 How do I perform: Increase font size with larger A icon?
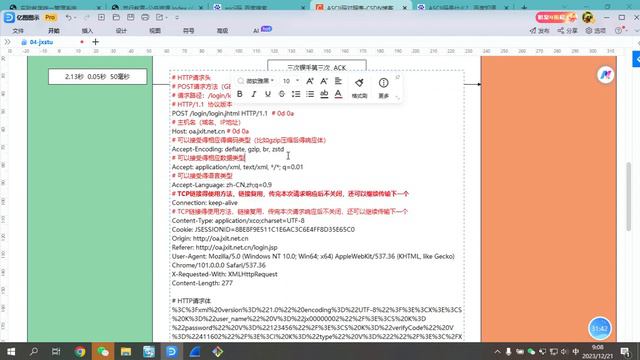click(x=310, y=81)
